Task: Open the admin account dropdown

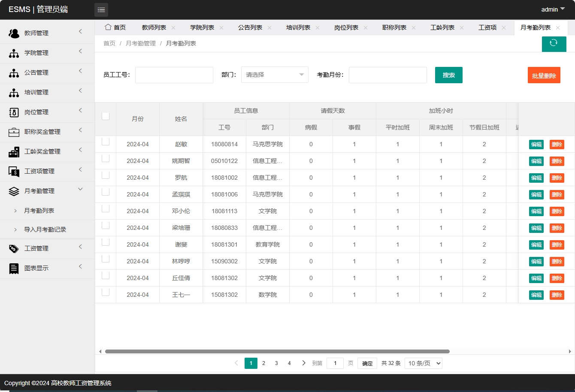Action: click(x=552, y=9)
